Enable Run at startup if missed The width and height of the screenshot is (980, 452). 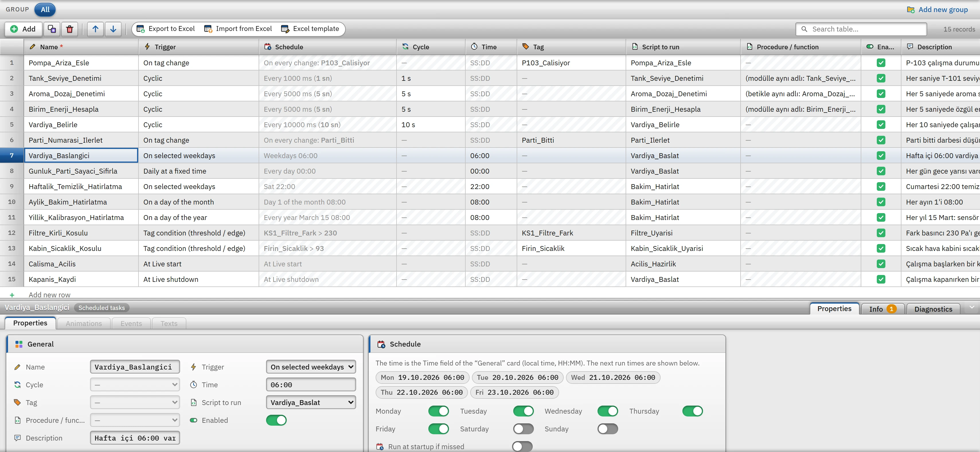pyautogui.click(x=522, y=447)
